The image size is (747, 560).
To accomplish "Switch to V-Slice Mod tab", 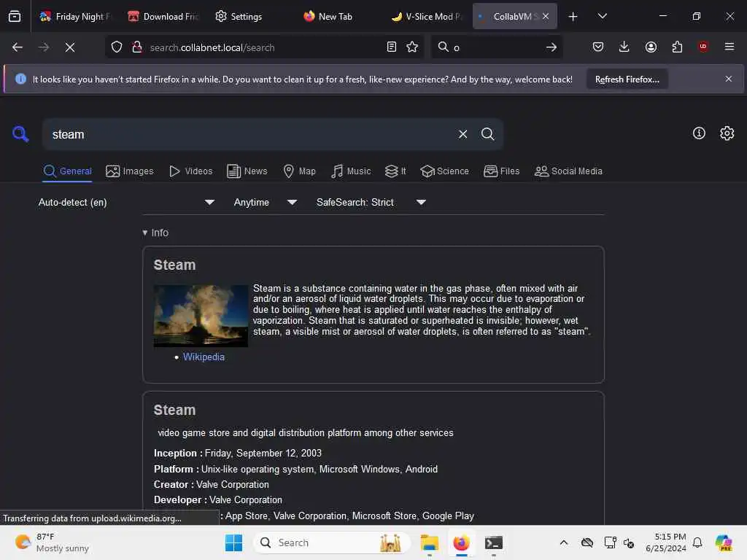I will (426, 17).
